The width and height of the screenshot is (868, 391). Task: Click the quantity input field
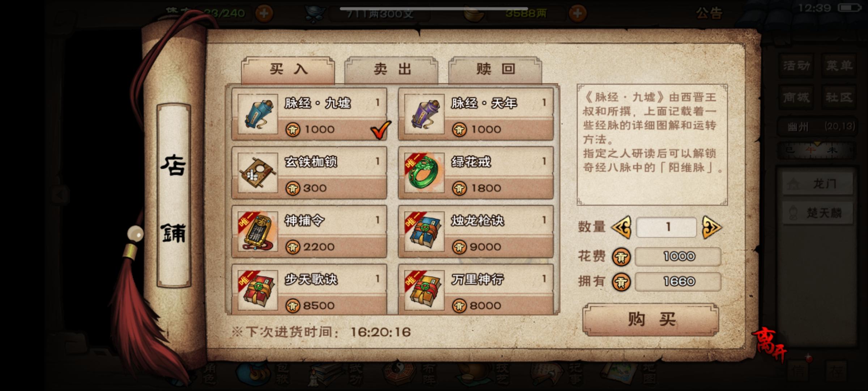click(x=666, y=227)
